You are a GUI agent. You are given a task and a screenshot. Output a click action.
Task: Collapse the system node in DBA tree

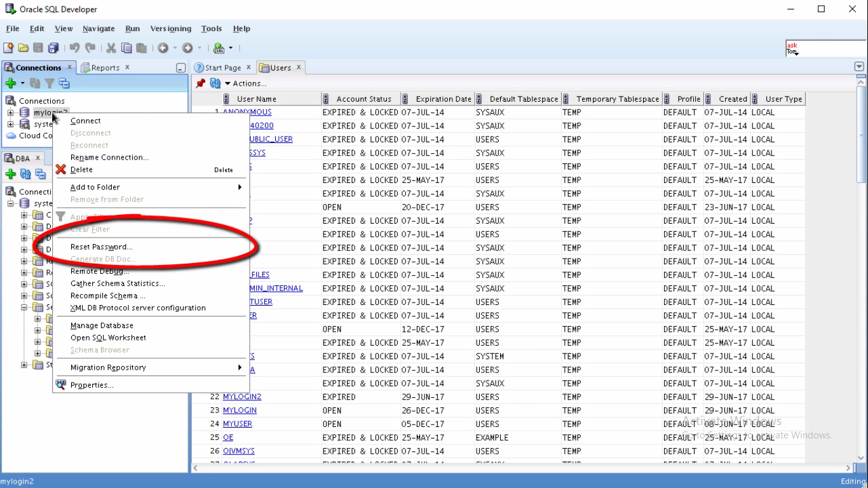(10, 204)
